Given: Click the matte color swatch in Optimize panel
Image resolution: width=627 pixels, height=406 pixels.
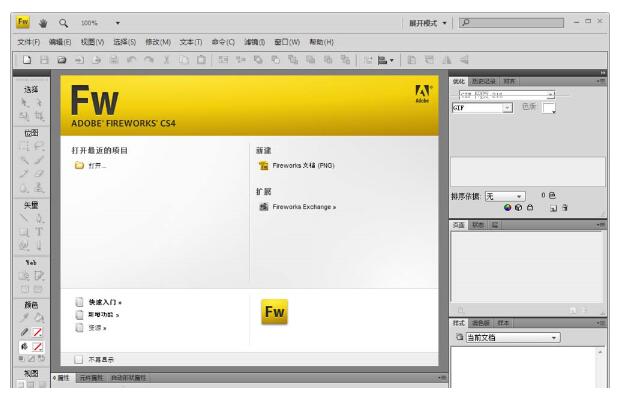Looking at the screenshot, I should coord(549,108).
